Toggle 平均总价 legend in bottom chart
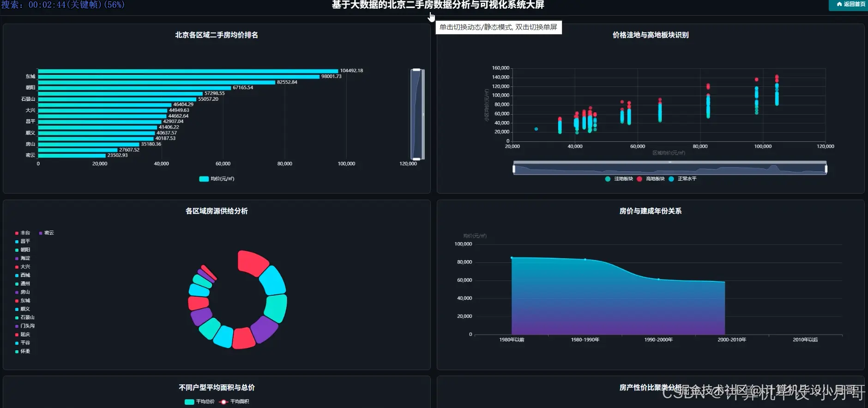Image resolution: width=868 pixels, height=408 pixels. click(x=200, y=402)
